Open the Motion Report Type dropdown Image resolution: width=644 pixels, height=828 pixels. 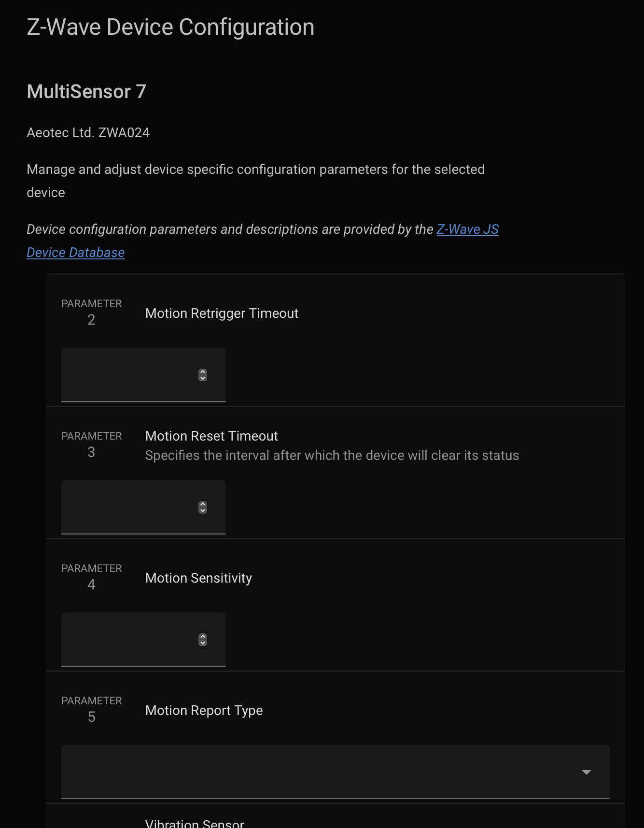click(336, 772)
